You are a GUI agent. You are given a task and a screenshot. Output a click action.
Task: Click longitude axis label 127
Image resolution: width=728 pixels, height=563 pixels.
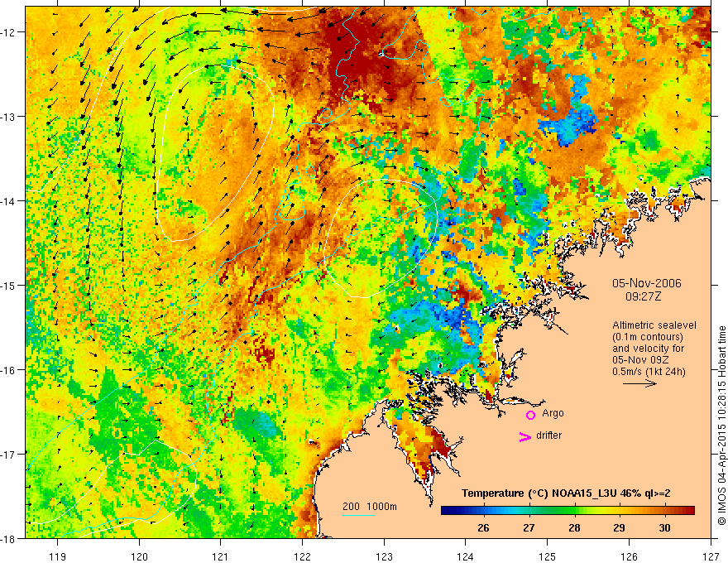pyautogui.click(x=711, y=556)
